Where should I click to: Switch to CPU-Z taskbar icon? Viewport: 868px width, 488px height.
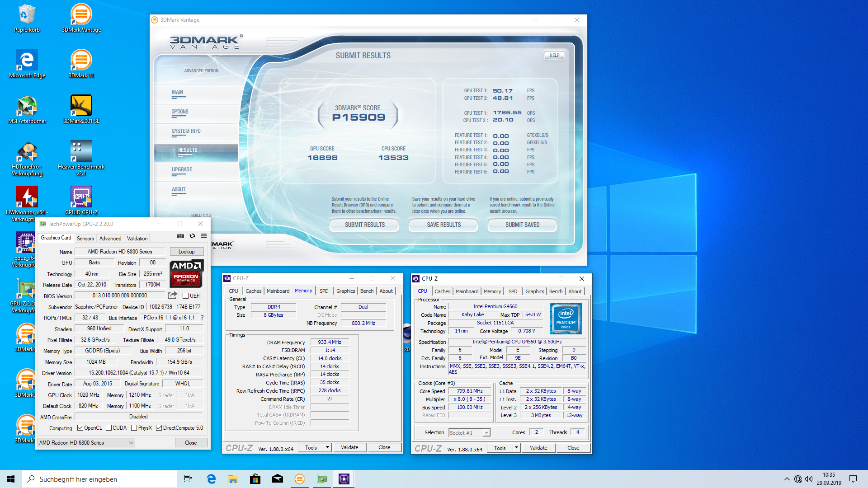(344, 479)
